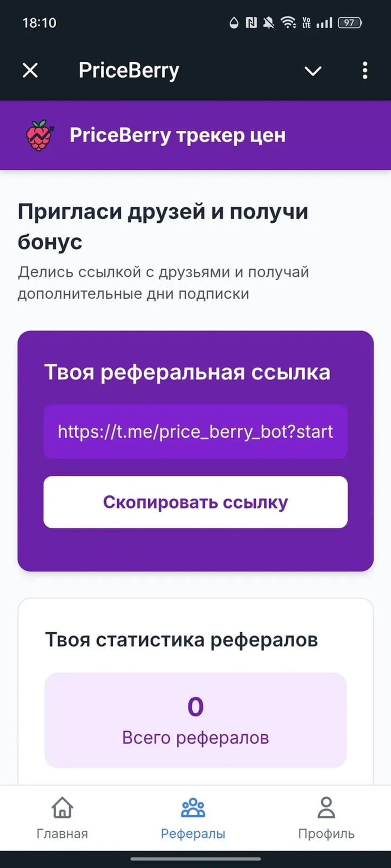
Task: Click the PriceBerry трекер цен header title
Action: [x=178, y=135]
